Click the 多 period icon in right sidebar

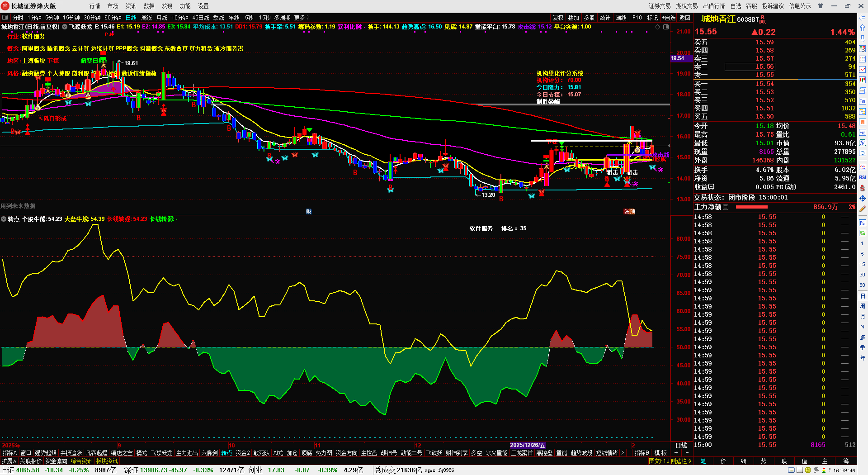[863, 337]
